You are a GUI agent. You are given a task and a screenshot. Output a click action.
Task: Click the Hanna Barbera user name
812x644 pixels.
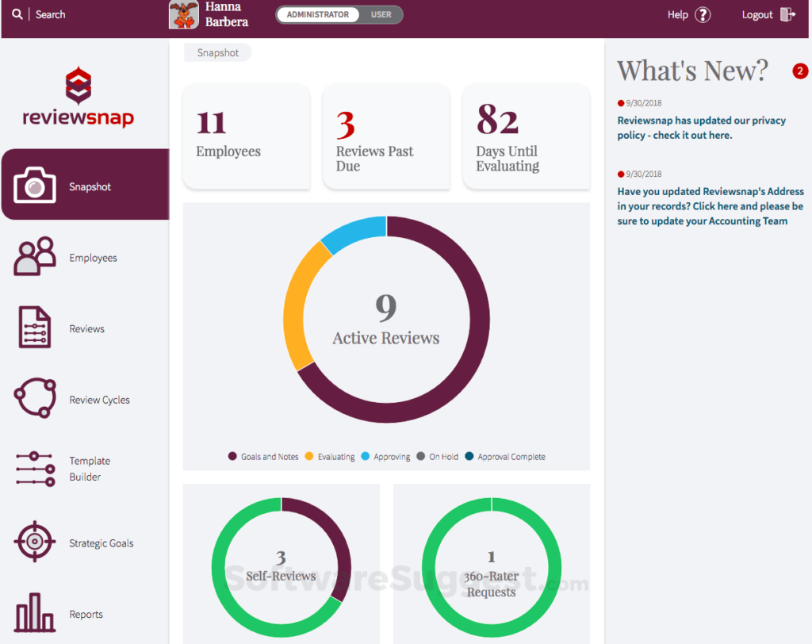tap(226, 14)
